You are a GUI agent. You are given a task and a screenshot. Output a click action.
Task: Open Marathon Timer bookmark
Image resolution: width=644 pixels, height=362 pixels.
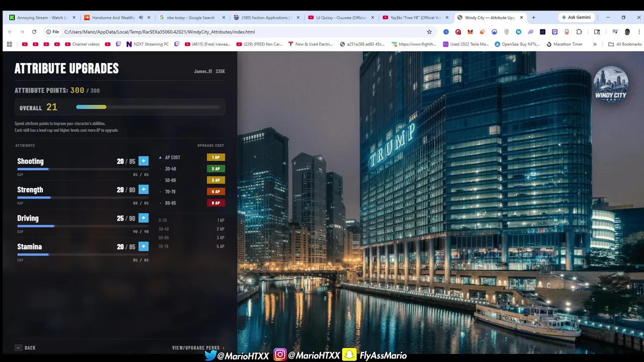(x=565, y=44)
